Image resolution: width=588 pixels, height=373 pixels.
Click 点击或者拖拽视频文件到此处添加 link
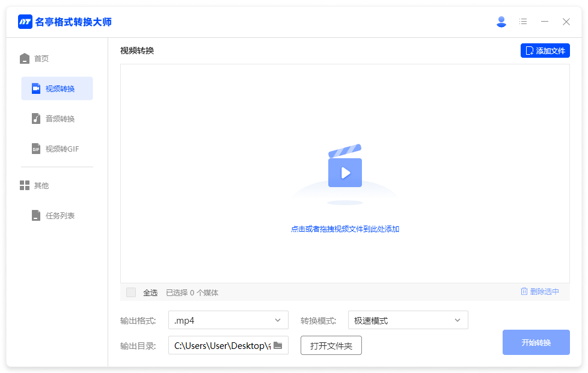point(345,229)
